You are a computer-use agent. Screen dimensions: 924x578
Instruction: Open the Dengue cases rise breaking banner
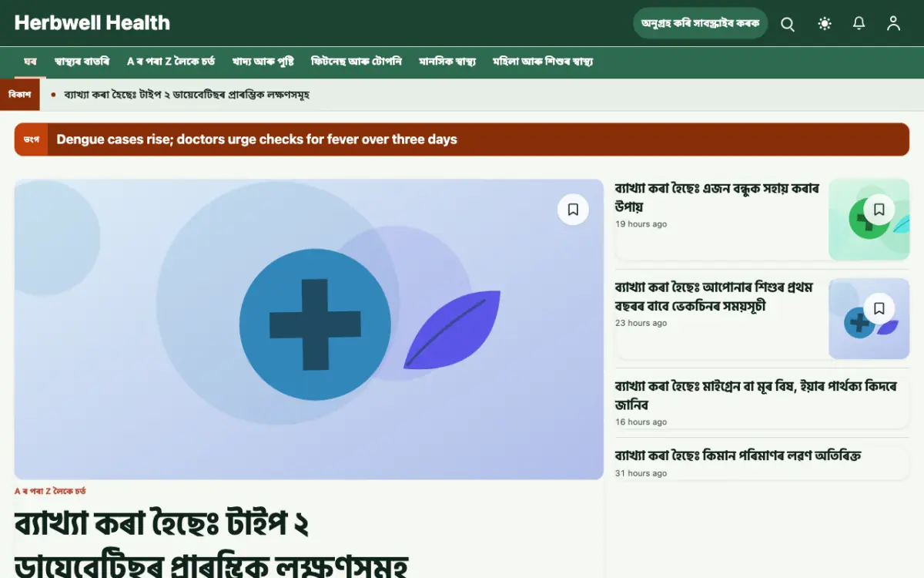point(462,139)
